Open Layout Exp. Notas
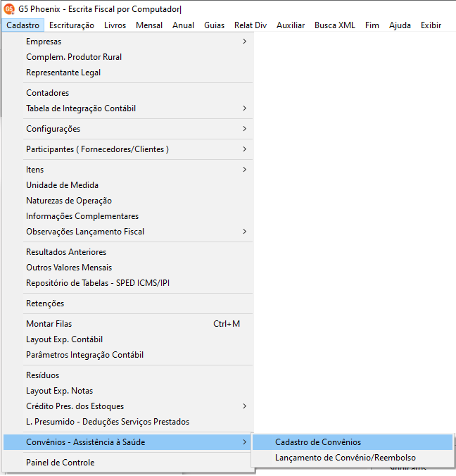This screenshot has height=476, width=456. [128, 390]
